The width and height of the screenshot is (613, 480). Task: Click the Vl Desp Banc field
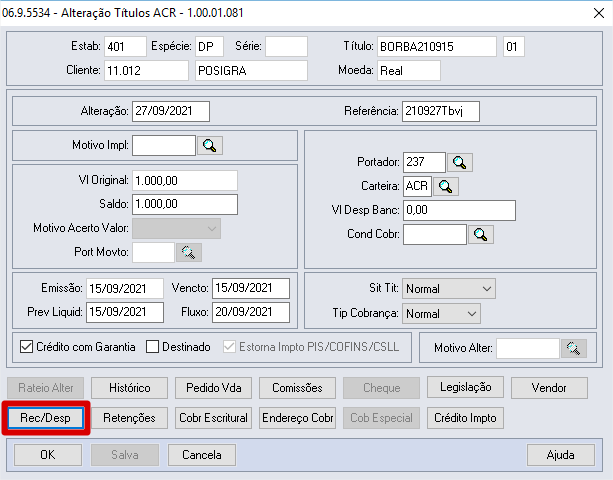tap(459, 211)
